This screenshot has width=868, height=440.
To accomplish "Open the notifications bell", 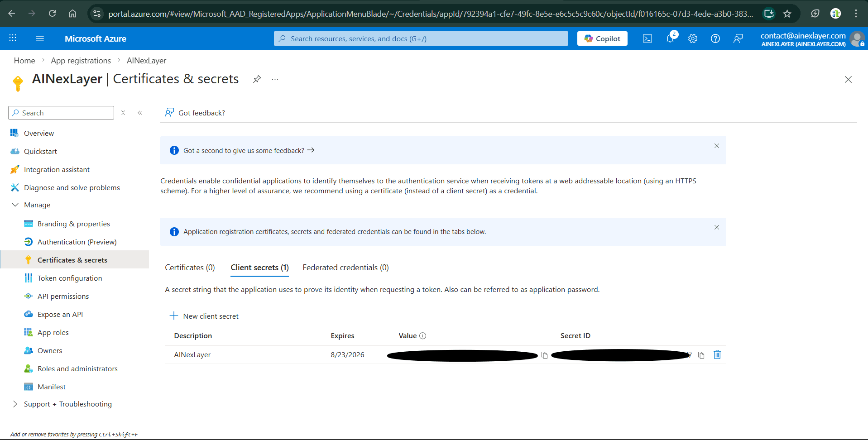I will [x=670, y=39].
